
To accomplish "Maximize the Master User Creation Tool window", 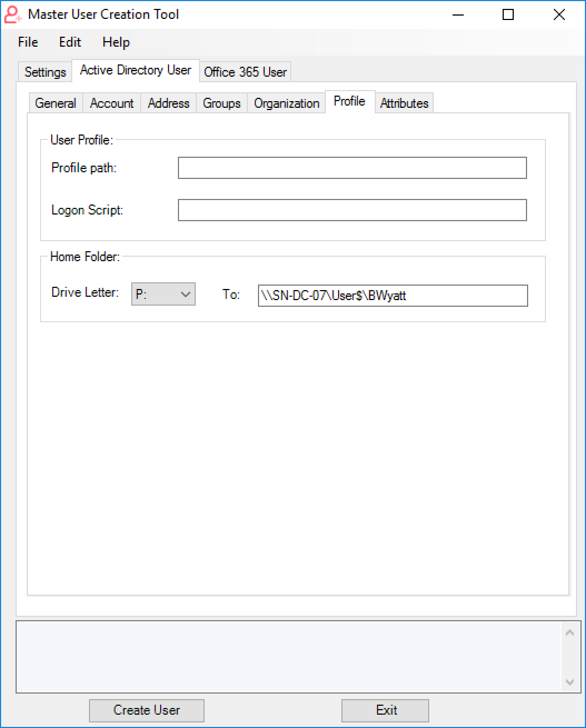I will pyautogui.click(x=508, y=14).
